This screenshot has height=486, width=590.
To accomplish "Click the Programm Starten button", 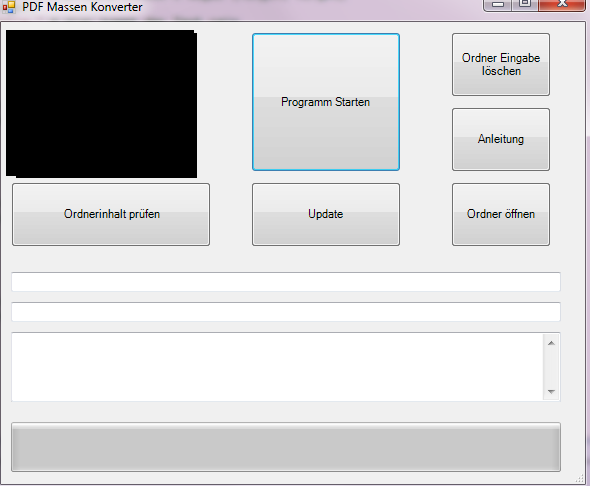I will (326, 102).
